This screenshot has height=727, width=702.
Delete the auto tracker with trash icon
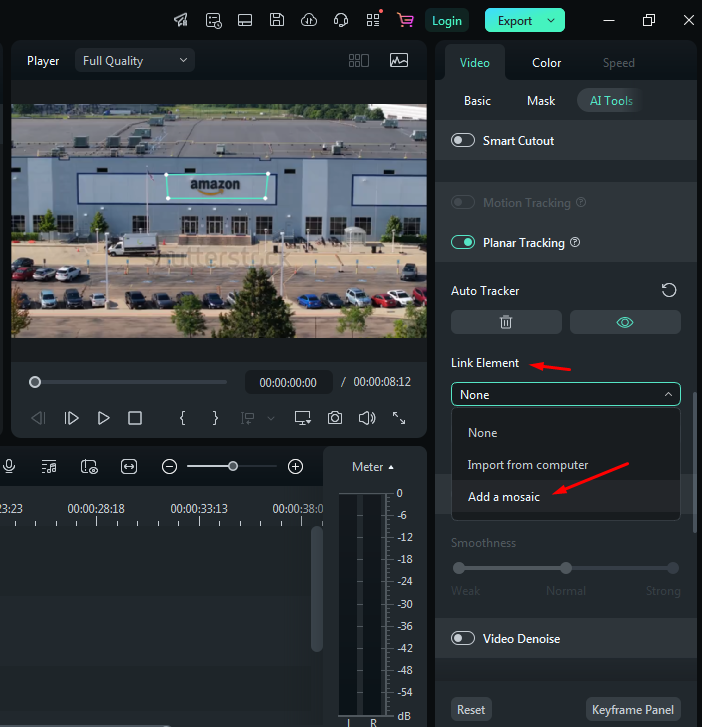tap(506, 322)
